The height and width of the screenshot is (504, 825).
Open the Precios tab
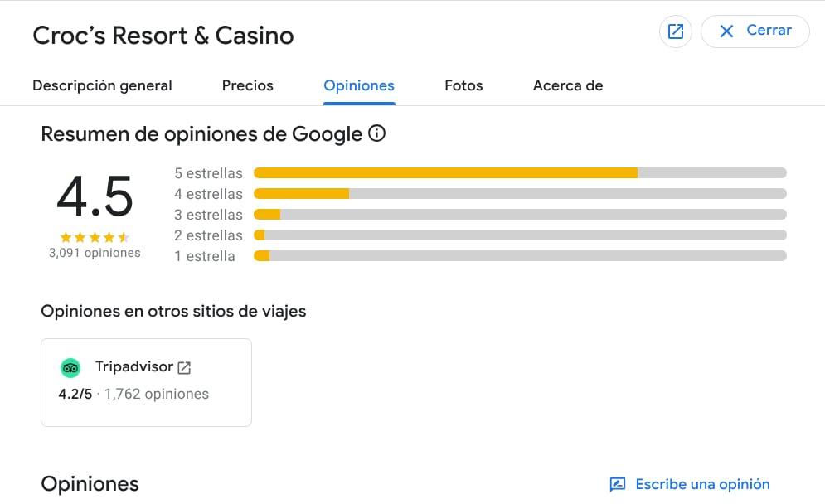pyautogui.click(x=247, y=85)
